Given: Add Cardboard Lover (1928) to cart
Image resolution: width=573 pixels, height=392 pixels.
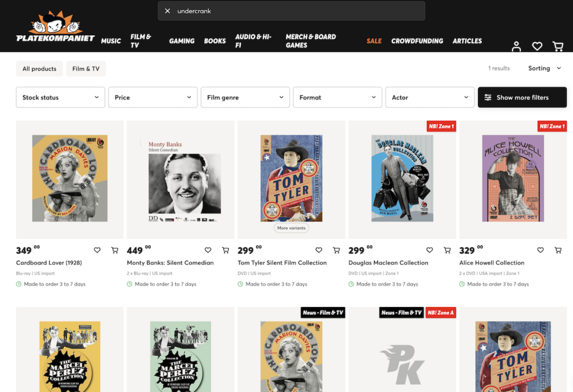Looking at the screenshot, I should point(115,251).
